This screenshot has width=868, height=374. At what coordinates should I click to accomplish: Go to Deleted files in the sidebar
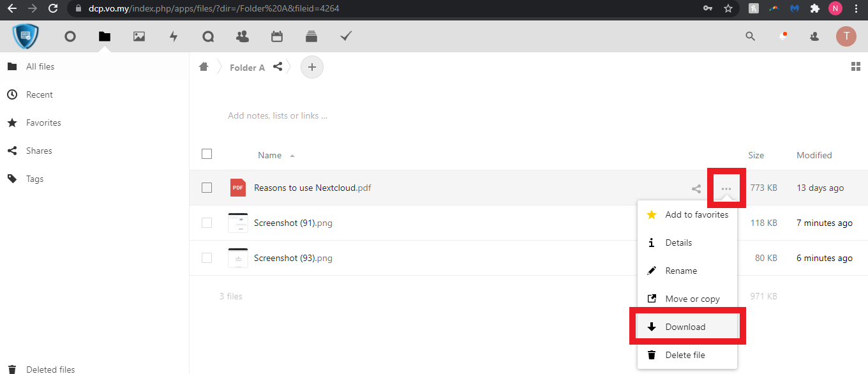50,369
